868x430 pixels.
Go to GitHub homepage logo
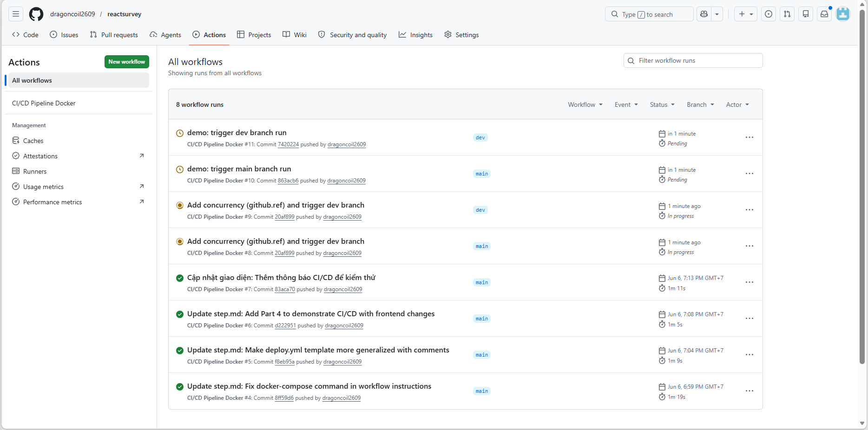tap(36, 14)
